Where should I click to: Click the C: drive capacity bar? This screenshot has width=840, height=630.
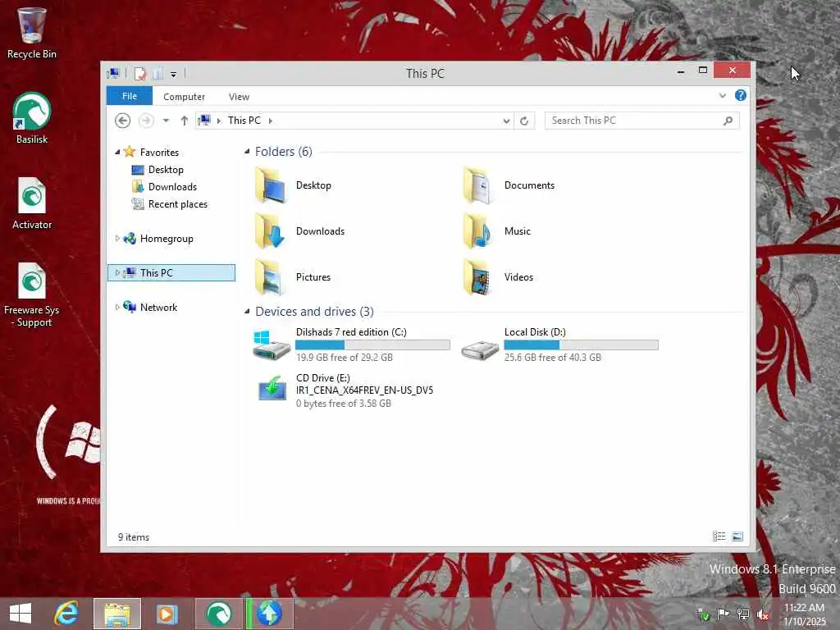(x=373, y=345)
